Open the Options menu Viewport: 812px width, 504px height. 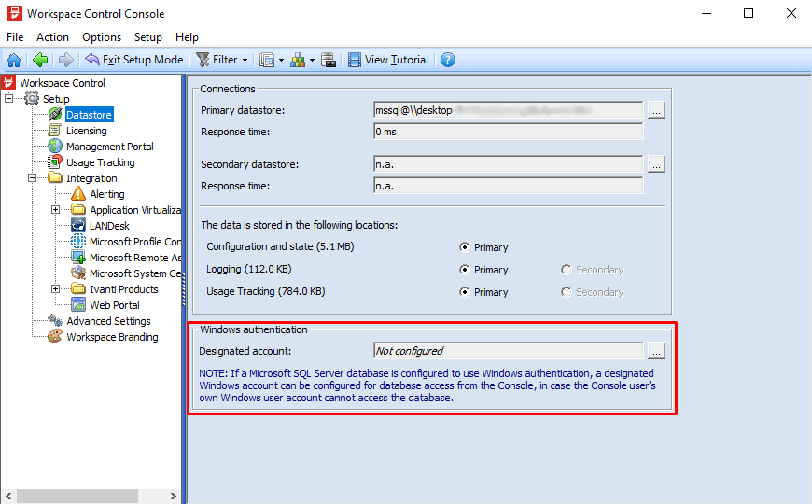click(102, 37)
